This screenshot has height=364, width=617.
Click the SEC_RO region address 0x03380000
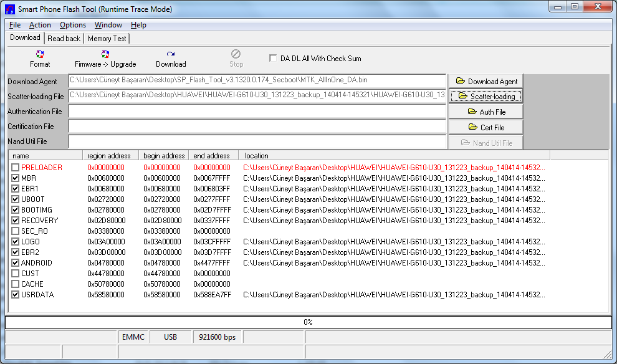(x=106, y=231)
